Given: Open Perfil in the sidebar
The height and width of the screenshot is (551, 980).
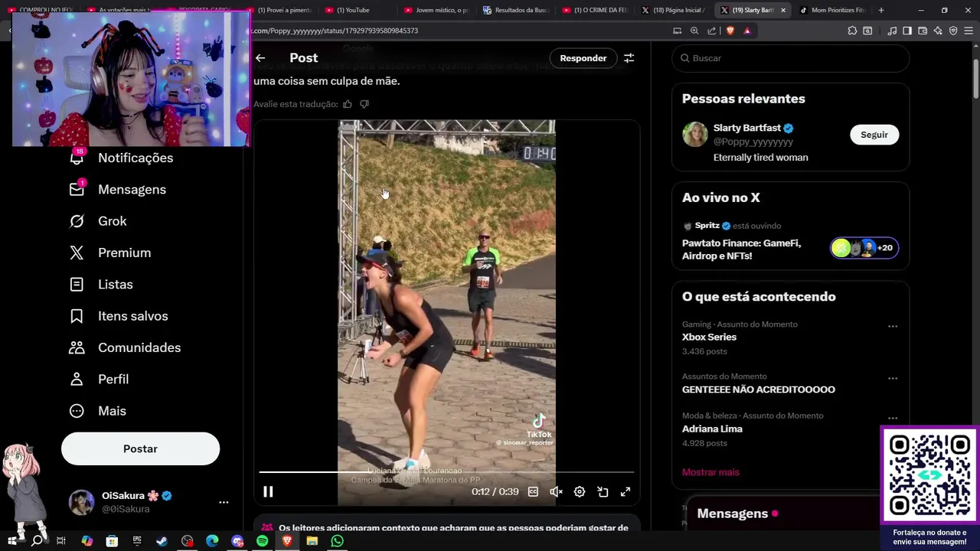Looking at the screenshot, I should (99, 379).
